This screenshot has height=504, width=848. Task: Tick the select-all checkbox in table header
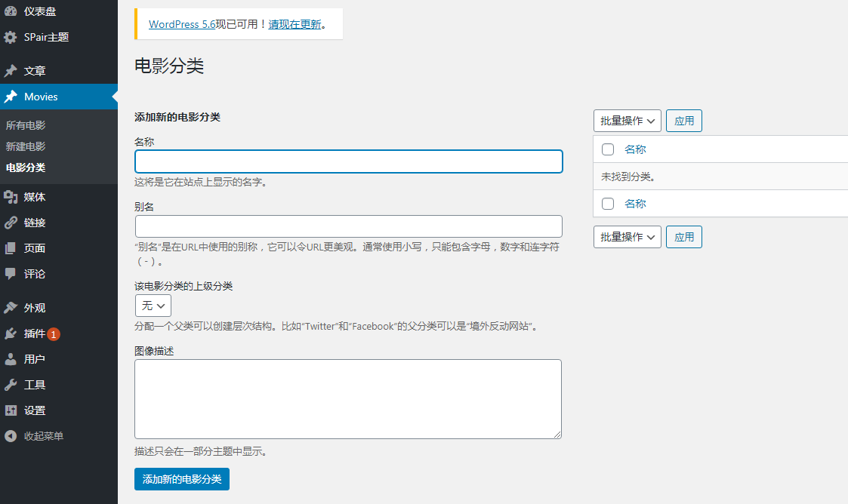pyautogui.click(x=608, y=149)
